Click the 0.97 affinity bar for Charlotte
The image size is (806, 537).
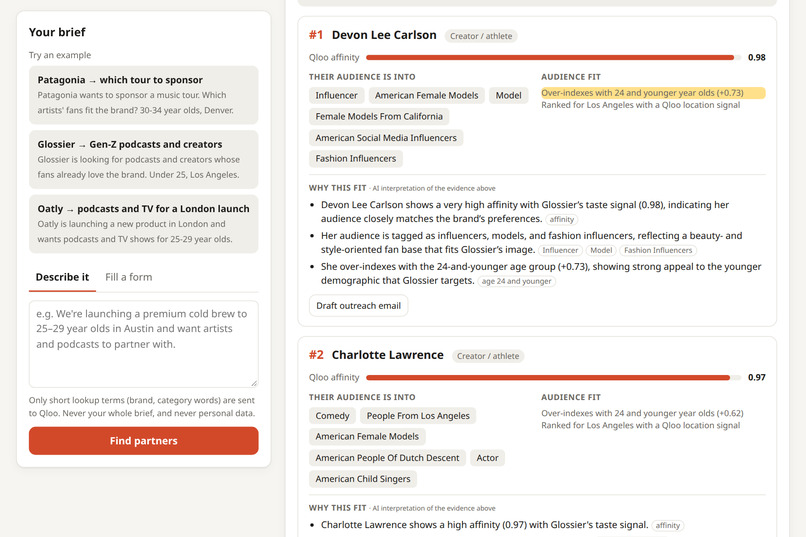click(553, 378)
